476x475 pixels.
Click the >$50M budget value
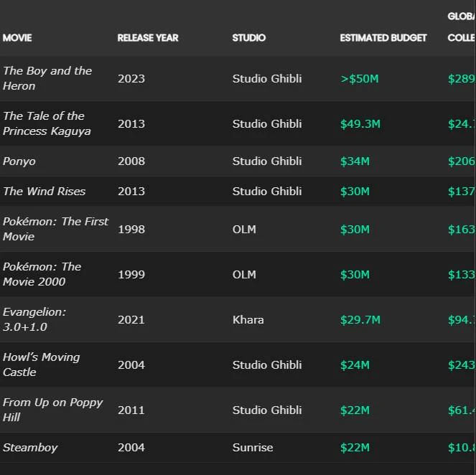pyautogui.click(x=359, y=79)
